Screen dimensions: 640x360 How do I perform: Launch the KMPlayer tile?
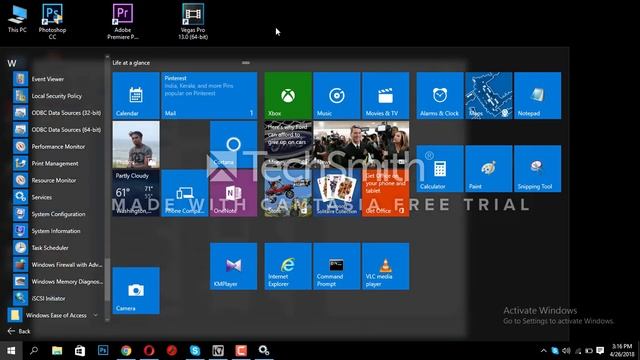click(x=233, y=266)
